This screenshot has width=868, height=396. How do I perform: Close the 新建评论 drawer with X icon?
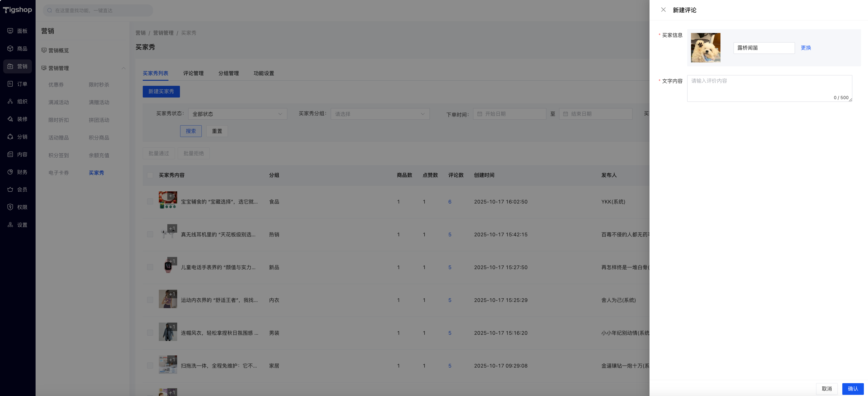[x=663, y=10]
